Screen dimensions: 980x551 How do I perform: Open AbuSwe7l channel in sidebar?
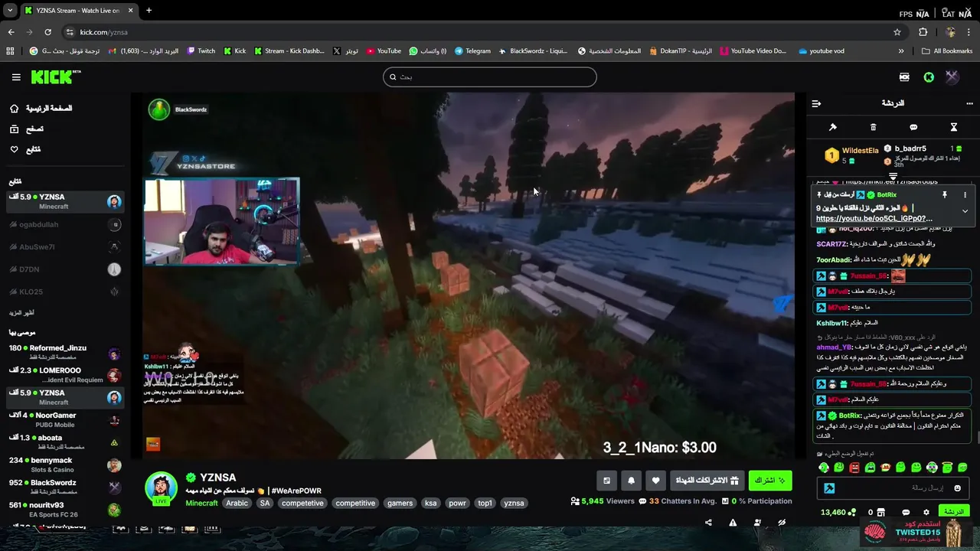pyautogui.click(x=65, y=247)
